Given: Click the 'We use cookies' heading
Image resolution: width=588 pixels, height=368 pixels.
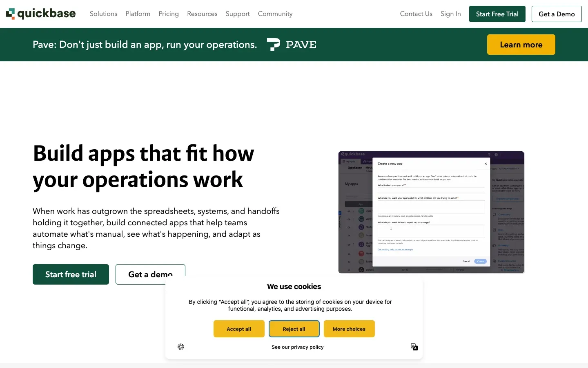Looking at the screenshot, I should pyautogui.click(x=294, y=287).
